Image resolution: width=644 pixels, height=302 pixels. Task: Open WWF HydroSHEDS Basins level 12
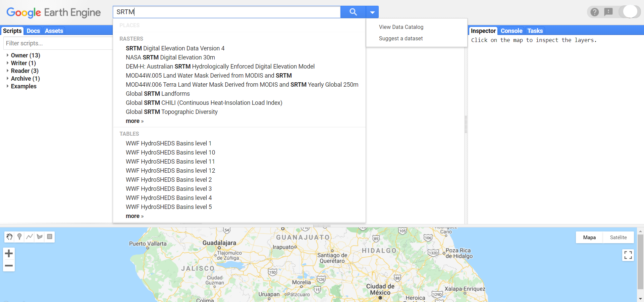(x=170, y=171)
